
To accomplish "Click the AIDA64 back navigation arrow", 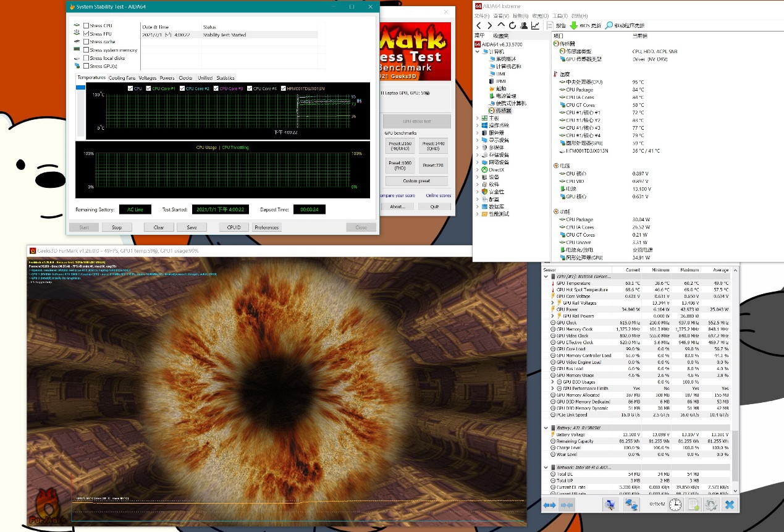I will tap(478, 25).
